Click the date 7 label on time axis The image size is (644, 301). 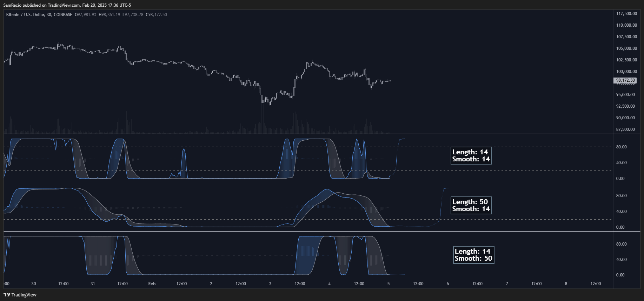coord(507,284)
